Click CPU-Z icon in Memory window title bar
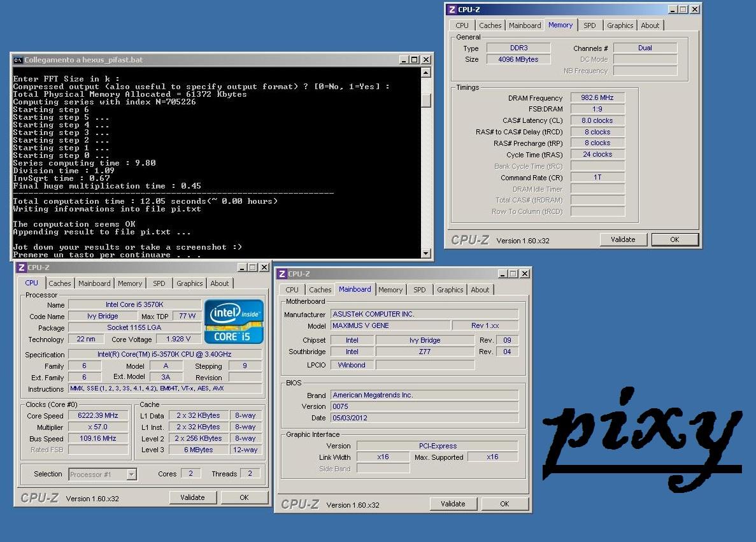 (x=452, y=9)
